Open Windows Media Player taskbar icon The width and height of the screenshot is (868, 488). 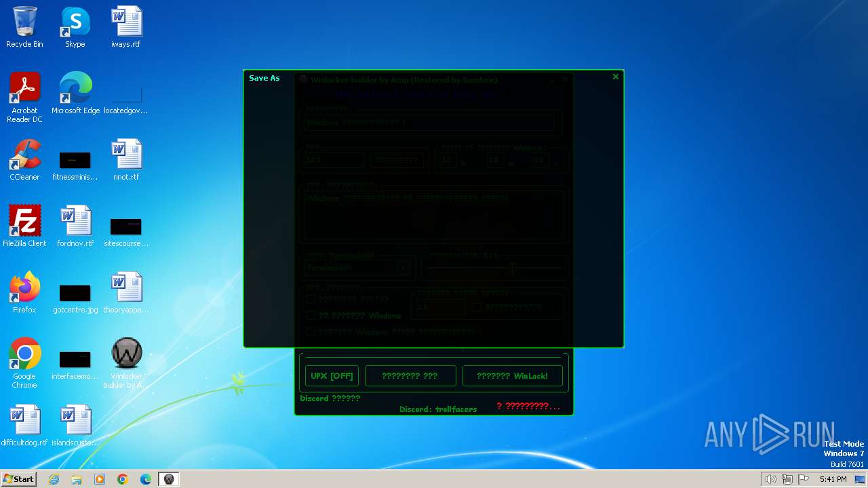(100, 479)
